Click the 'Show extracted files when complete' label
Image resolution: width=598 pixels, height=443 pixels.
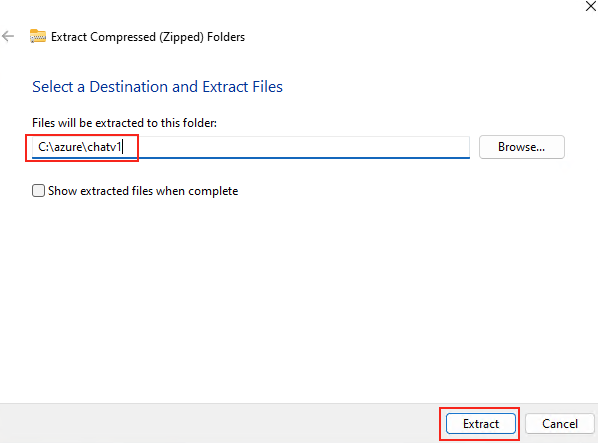[143, 191]
